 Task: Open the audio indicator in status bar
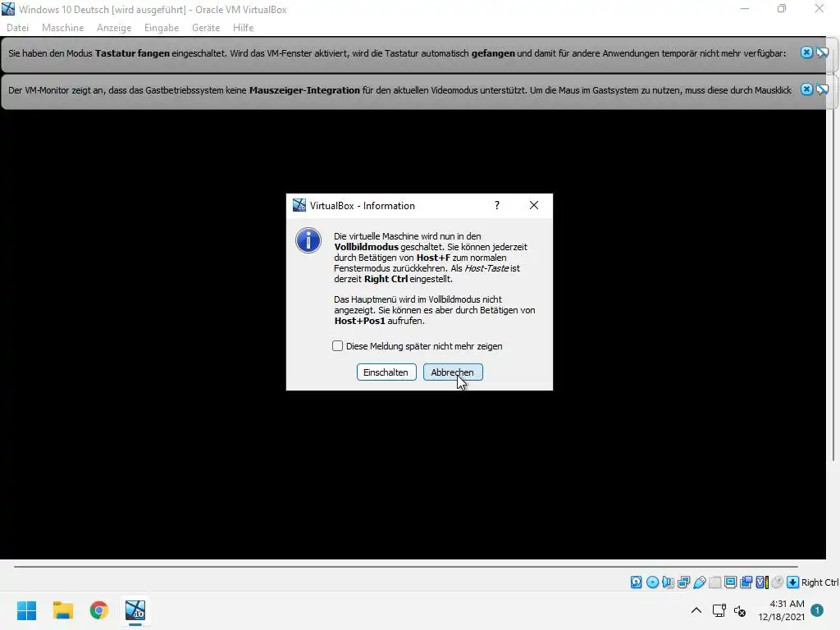pos(668,582)
